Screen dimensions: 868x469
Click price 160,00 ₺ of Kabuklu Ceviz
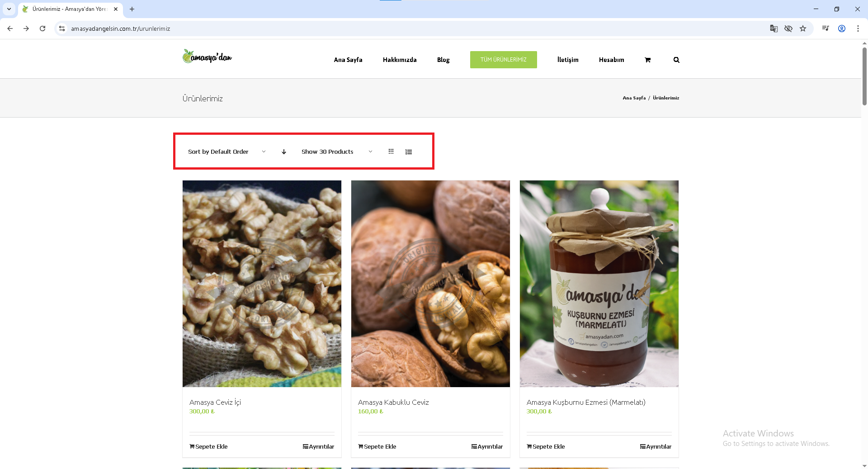click(x=370, y=412)
